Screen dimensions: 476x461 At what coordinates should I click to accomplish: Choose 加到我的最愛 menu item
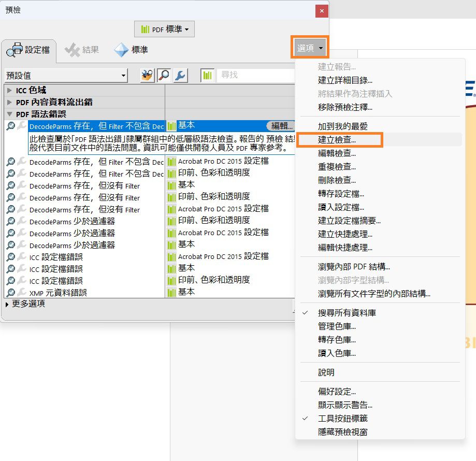342,126
